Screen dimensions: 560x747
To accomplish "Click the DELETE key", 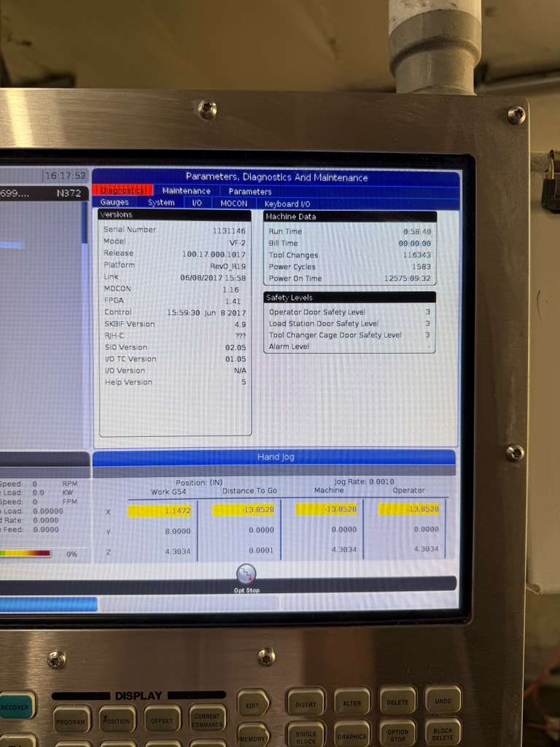I will (397, 701).
